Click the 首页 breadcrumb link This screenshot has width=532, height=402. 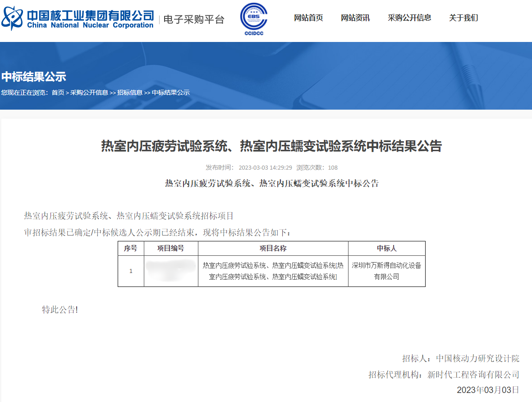point(58,92)
